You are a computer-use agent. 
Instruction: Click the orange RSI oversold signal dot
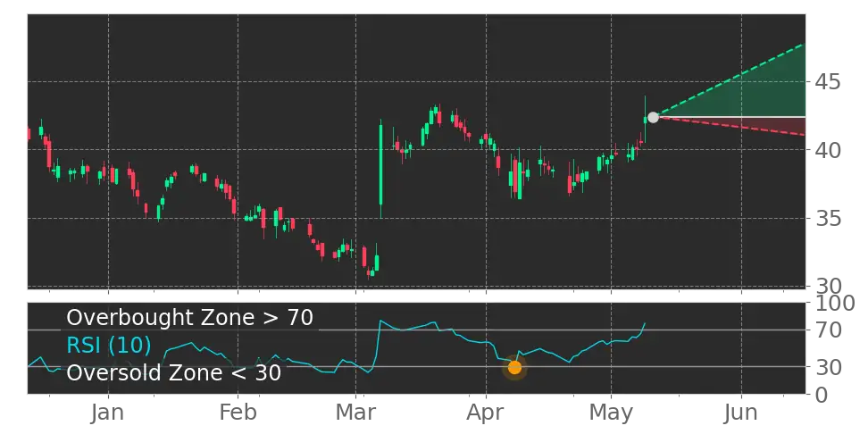(515, 368)
